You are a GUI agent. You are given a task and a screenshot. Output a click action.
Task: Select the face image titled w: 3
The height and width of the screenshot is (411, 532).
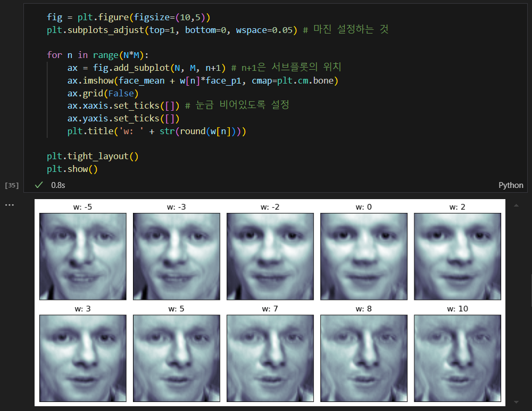pos(83,358)
